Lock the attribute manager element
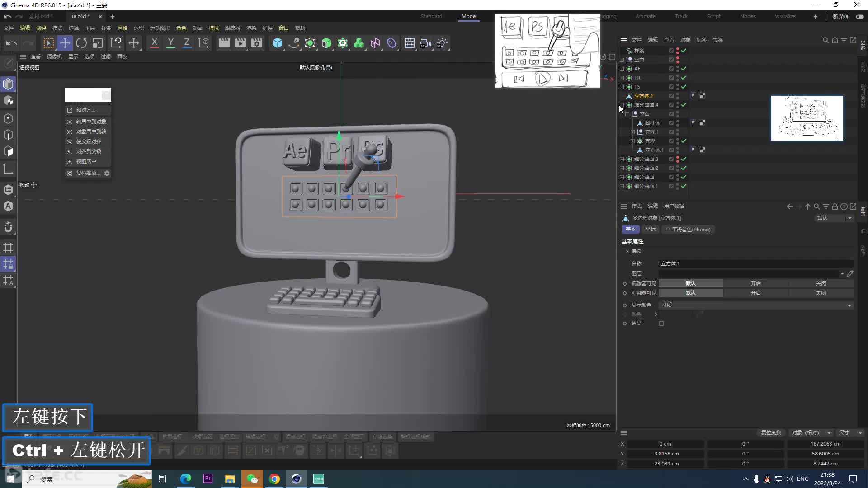The width and height of the screenshot is (868, 488). (x=835, y=206)
